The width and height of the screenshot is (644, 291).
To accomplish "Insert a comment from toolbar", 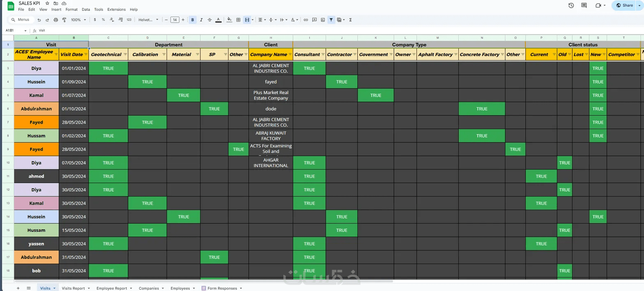I will click(314, 20).
